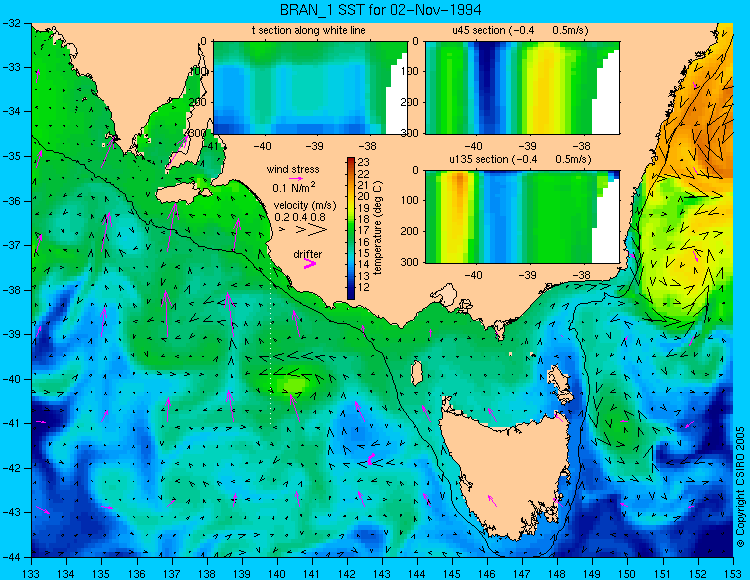This screenshot has height=580, width=750.
Task: Click the longitude axis label 139
Action: [242, 574]
